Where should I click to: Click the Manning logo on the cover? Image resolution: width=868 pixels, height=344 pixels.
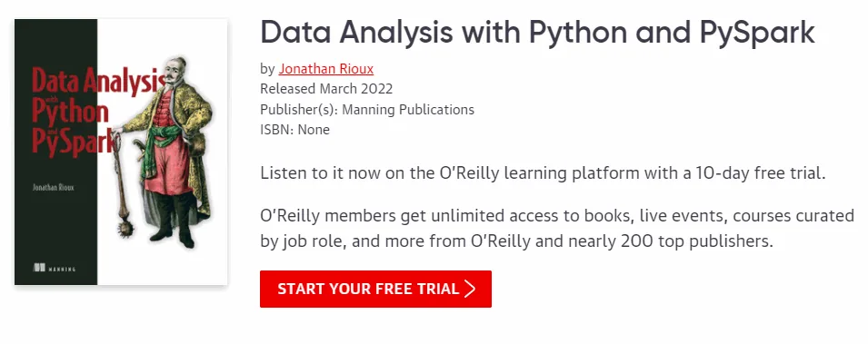point(54,269)
